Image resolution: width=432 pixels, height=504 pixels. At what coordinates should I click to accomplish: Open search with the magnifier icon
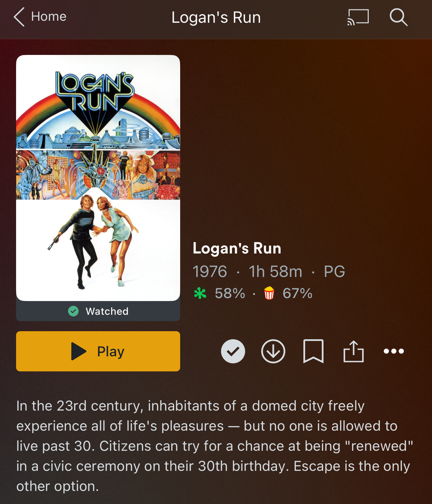click(399, 17)
